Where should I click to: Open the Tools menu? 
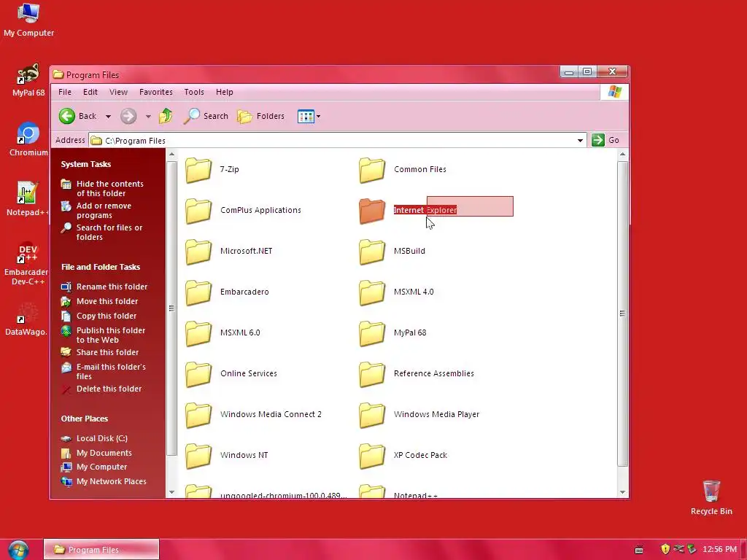(x=194, y=92)
